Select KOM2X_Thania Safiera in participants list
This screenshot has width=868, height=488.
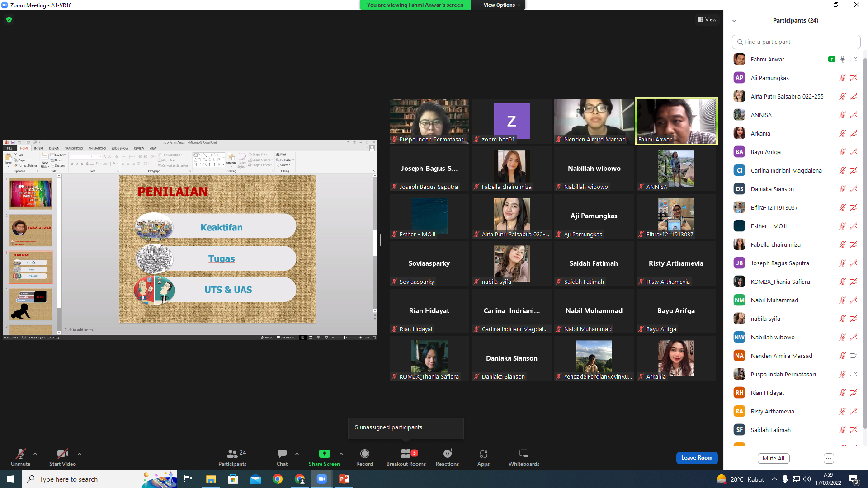796,282
